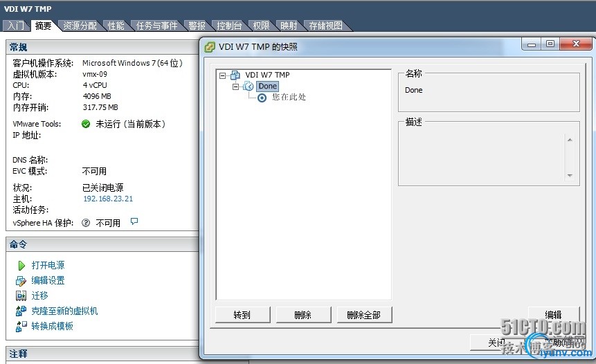
Task: Open the 入门 tab
Action: pyautogui.click(x=16, y=26)
